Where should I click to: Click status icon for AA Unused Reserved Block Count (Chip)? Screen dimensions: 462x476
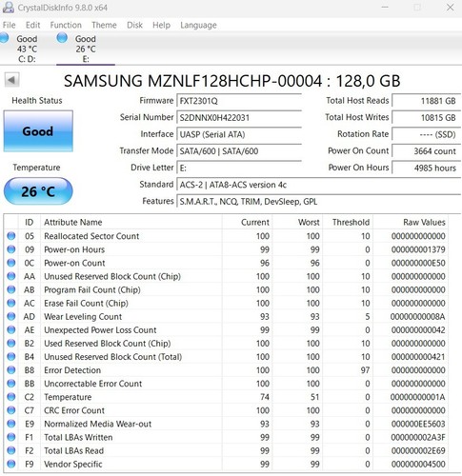tap(11, 276)
